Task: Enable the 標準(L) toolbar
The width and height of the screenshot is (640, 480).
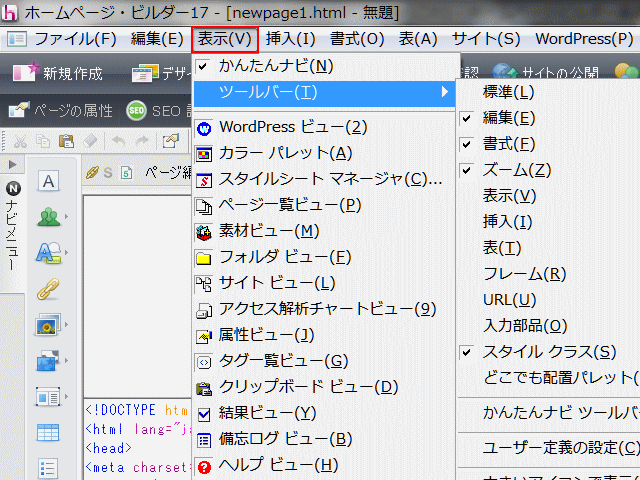Action: 549,92
